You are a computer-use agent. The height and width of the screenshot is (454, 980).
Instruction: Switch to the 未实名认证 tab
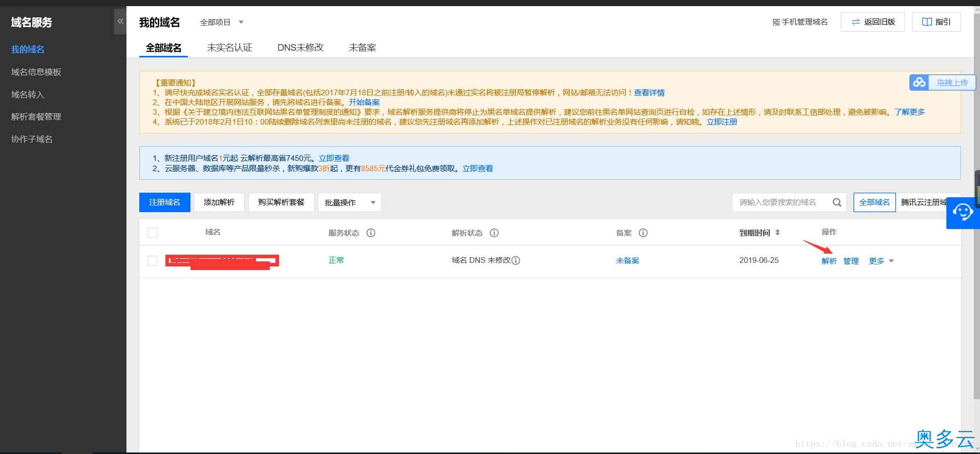coord(229,48)
